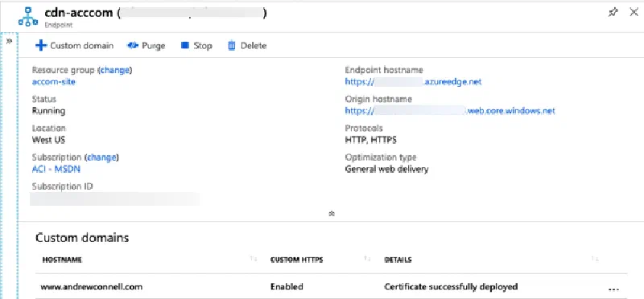Delete the cdn-acccom endpoint
The width and height of the screenshot is (644, 299).
[247, 46]
